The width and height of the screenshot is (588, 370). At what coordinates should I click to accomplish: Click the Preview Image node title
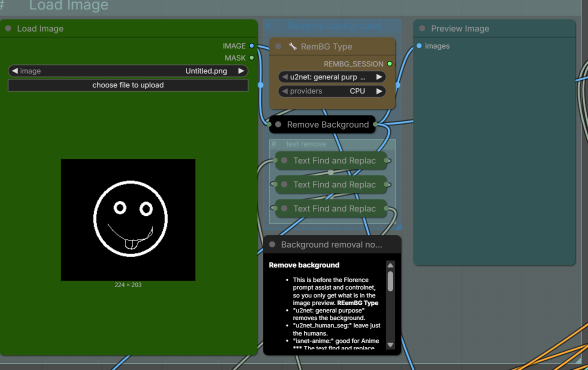point(460,28)
